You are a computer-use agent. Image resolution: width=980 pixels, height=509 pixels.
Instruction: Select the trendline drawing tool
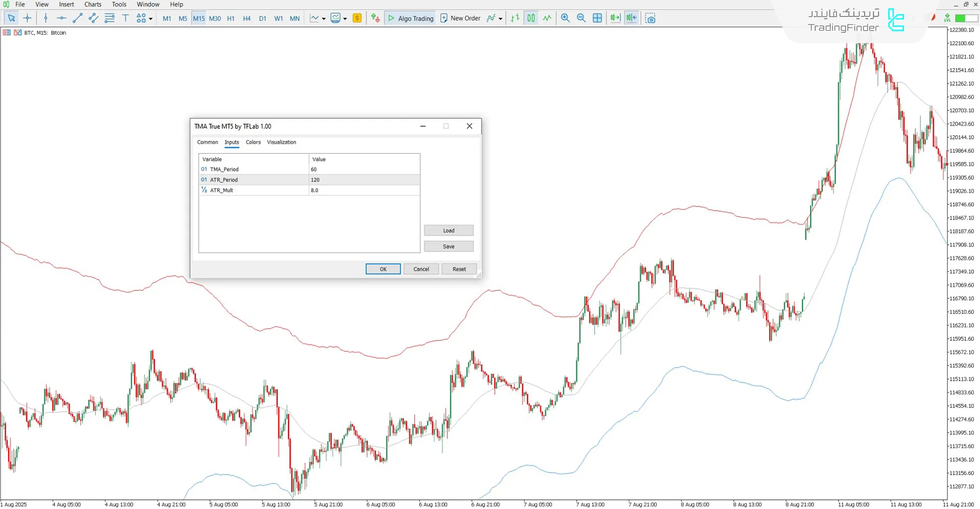point(78,18)
